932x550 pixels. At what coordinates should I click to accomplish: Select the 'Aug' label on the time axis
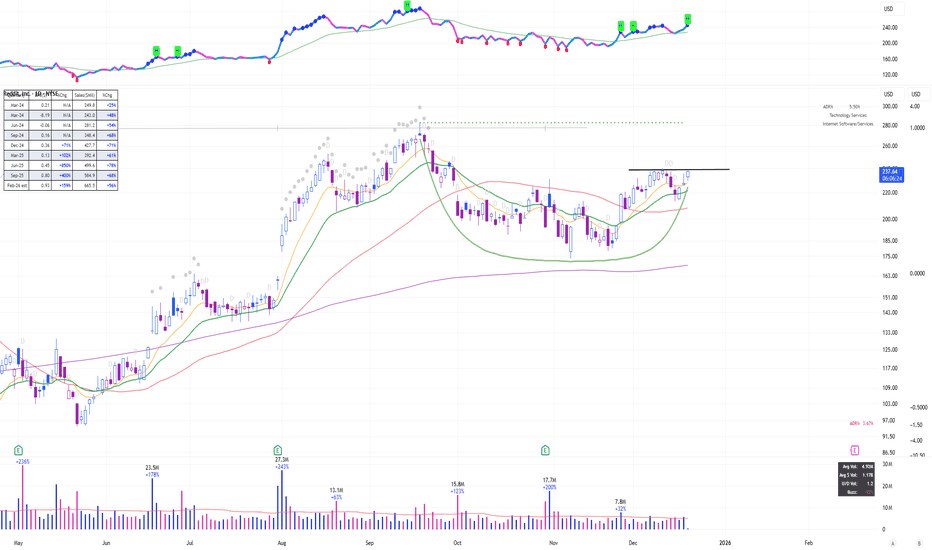click(x=282, y=543)
